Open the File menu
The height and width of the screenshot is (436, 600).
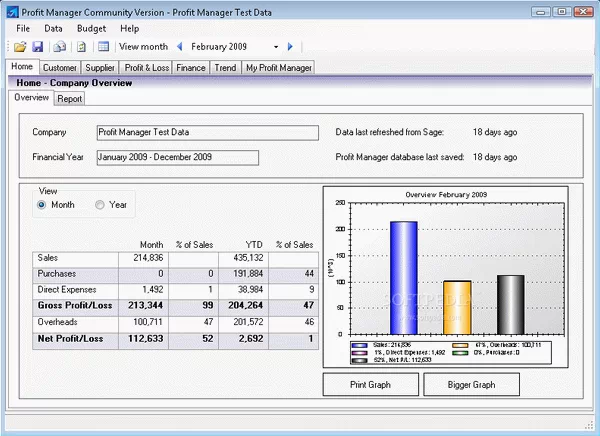pyautogui.click(x=23, y=29)
